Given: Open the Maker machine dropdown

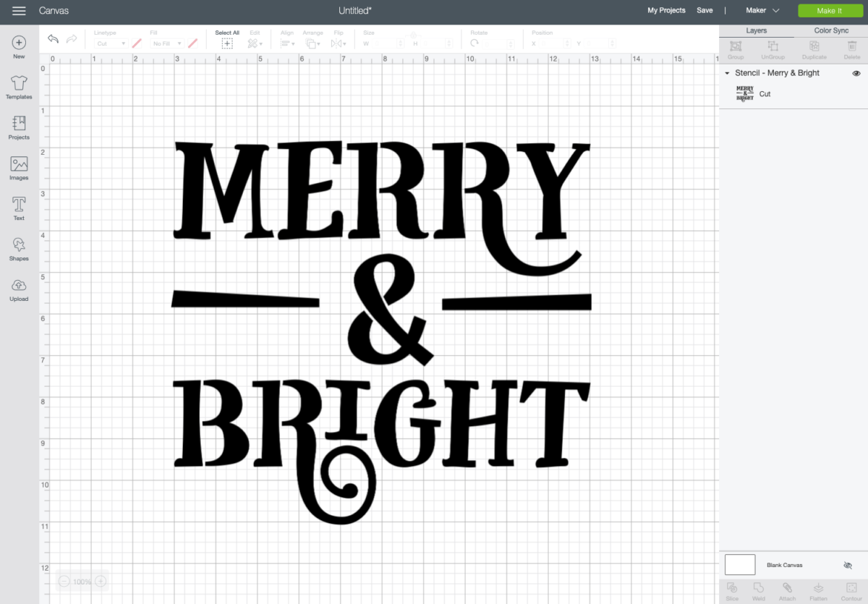Looking at the screenshot, I should pyautogui.click(x=763, y=11).
